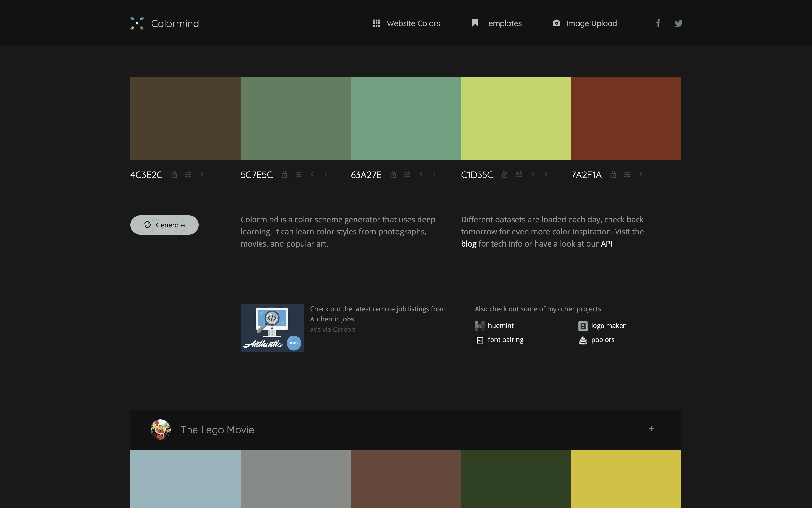Pick the brown Lego Movie swatch

(x=406, y=479)
